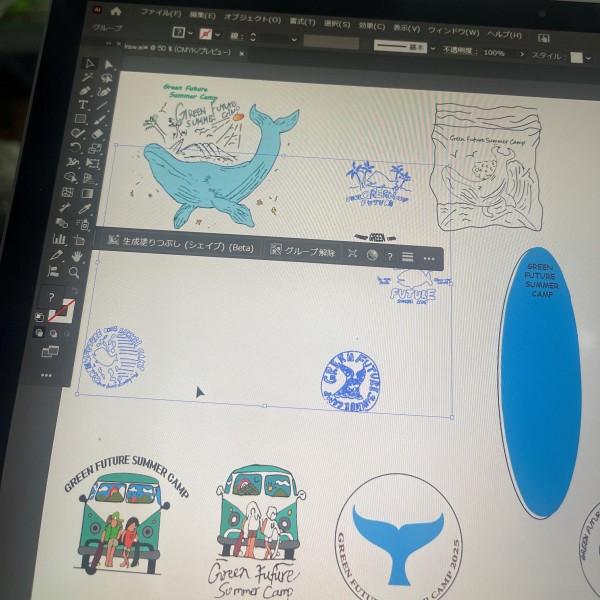Click the question mark in contextual task bar

click(x=390, y=256)
